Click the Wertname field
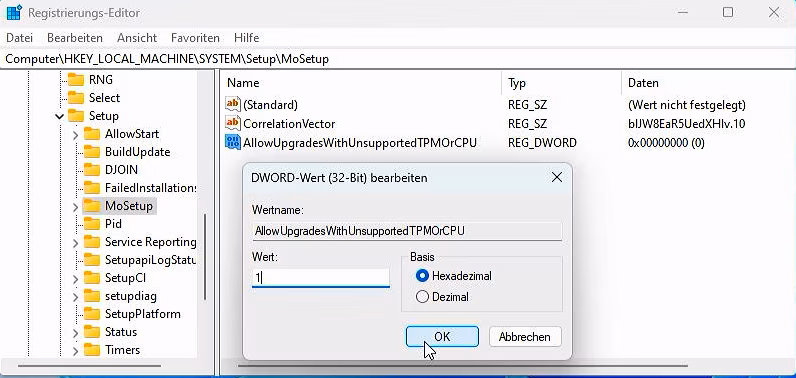 [x=407, y=231]
